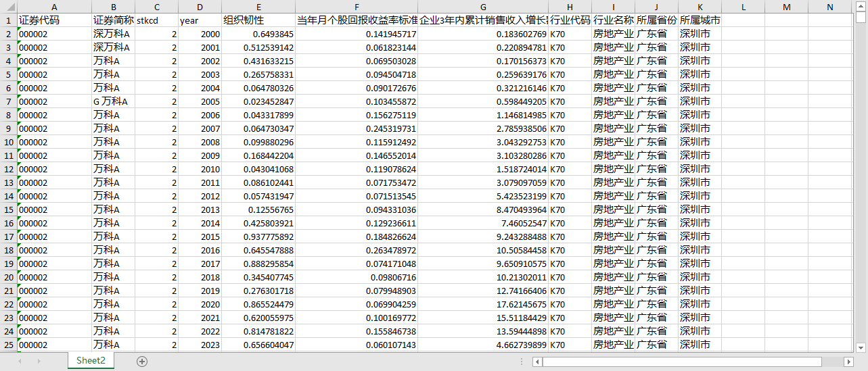Click 深圳市 in the year 2013 row
The height and width of the screenshot is (371, 868).
pyautogui.click(x=700, y=209)
